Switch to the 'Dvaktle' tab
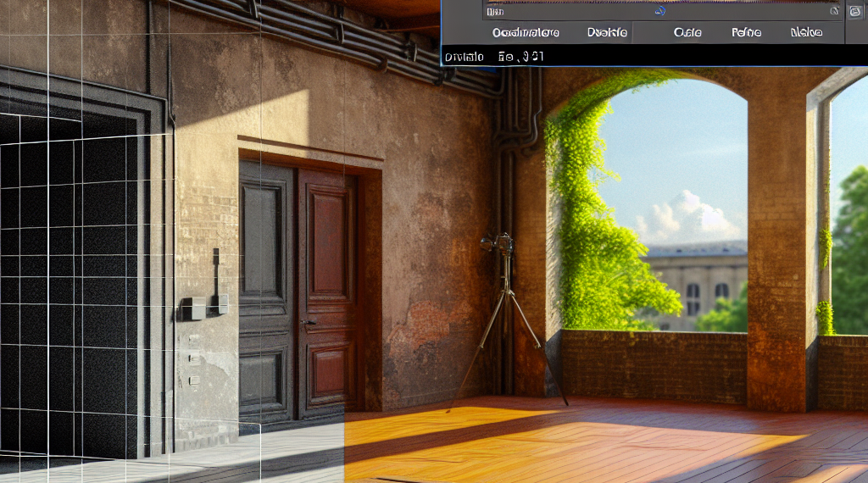Screen dimensions: 868x483 click(607, 33)
